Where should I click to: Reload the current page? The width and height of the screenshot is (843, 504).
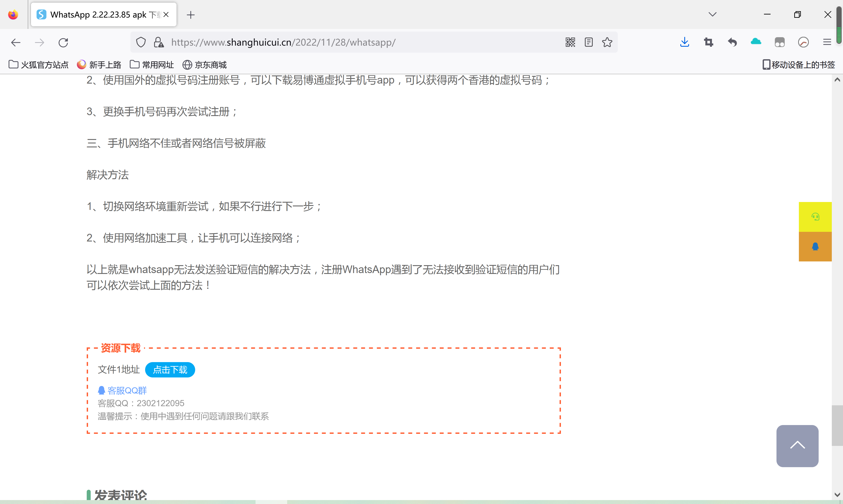tap(63, 43)
